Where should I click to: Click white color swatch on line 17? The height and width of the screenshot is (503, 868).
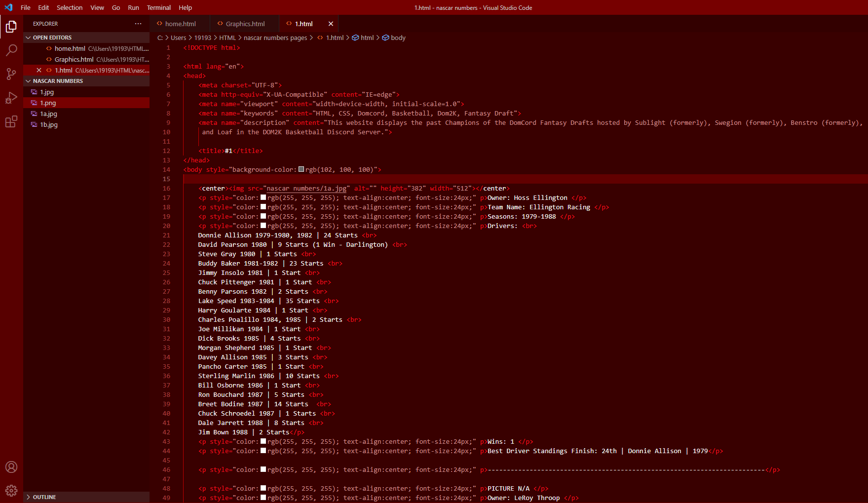263,197
